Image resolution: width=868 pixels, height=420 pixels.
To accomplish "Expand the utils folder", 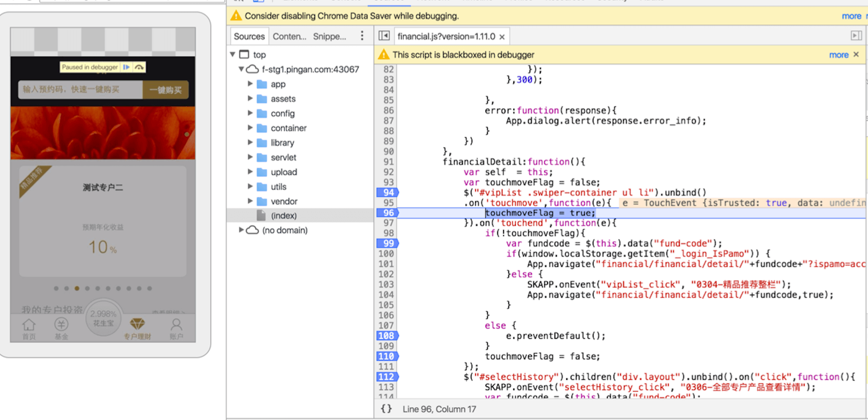I will click(x=250, y=187).
